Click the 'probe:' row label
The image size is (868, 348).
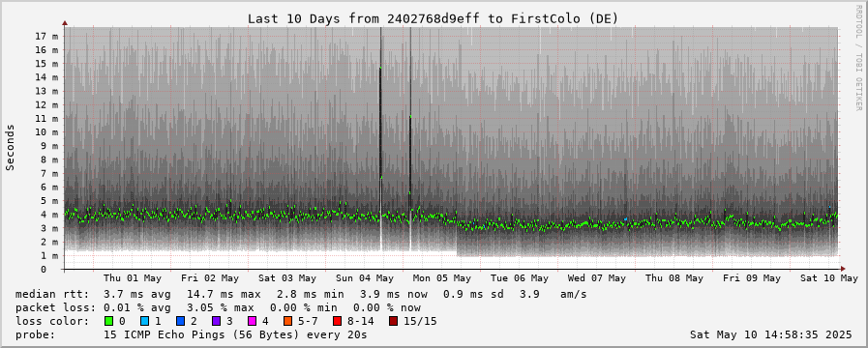click(36, 334)
